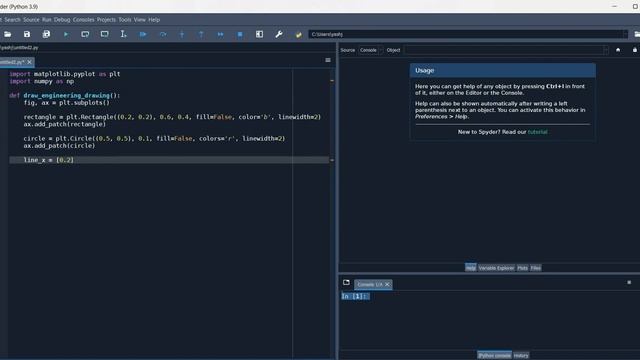This screenshot has width=640, height=360.
Task: Open the editor pane options hamburger menu
Action: (328, 60)
